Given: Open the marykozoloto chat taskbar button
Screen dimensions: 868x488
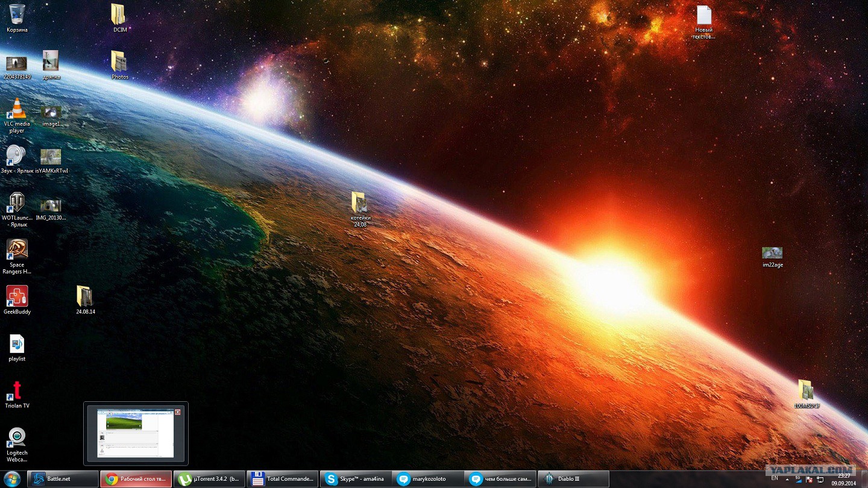Looking at the screenshot, I should [429, 479].
